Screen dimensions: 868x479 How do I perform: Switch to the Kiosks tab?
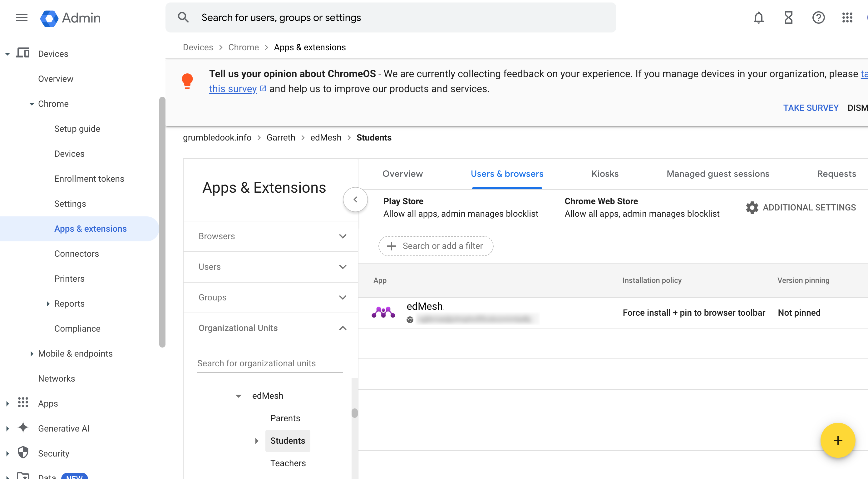coord(605,174)
